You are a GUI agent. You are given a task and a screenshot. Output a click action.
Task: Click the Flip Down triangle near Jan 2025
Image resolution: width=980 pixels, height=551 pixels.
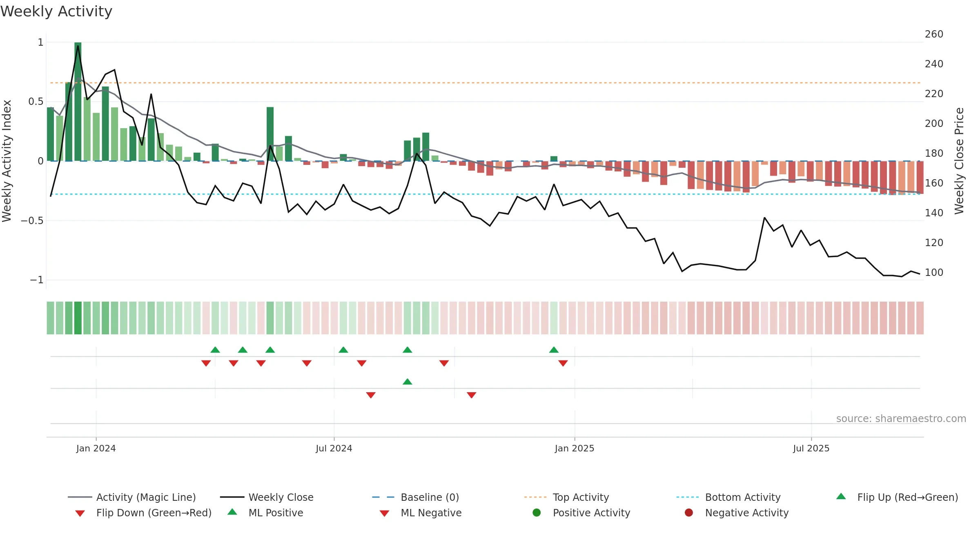[x=563, y=363]
